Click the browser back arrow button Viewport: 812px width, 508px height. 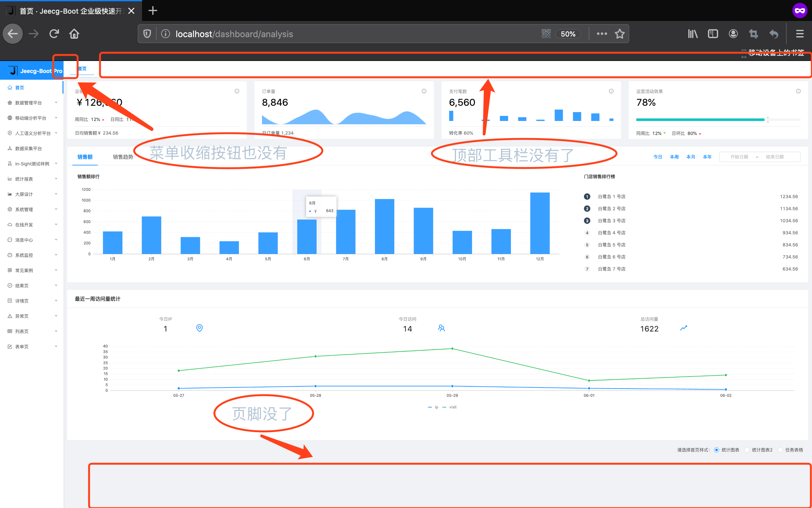pyautogui.click(x=13, y=34)
